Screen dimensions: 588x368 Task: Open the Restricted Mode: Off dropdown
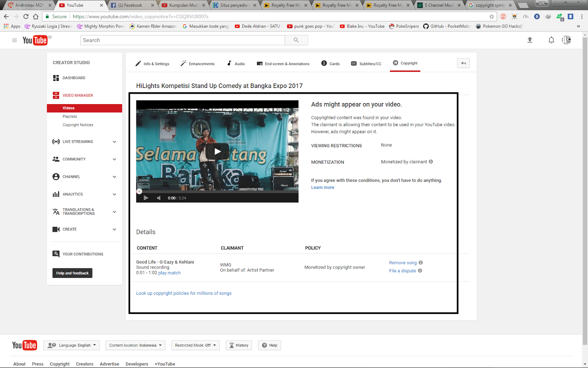[x=196, y=345]
